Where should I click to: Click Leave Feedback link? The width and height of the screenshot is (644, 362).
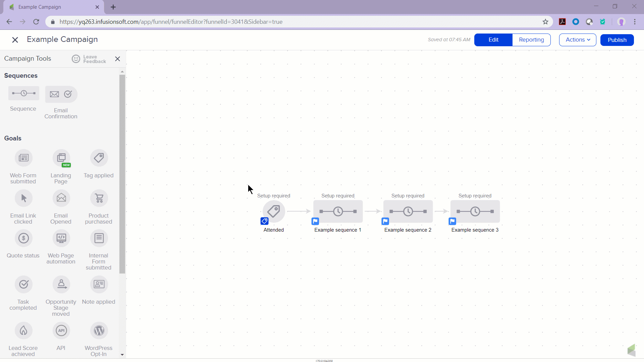[89, 59]
